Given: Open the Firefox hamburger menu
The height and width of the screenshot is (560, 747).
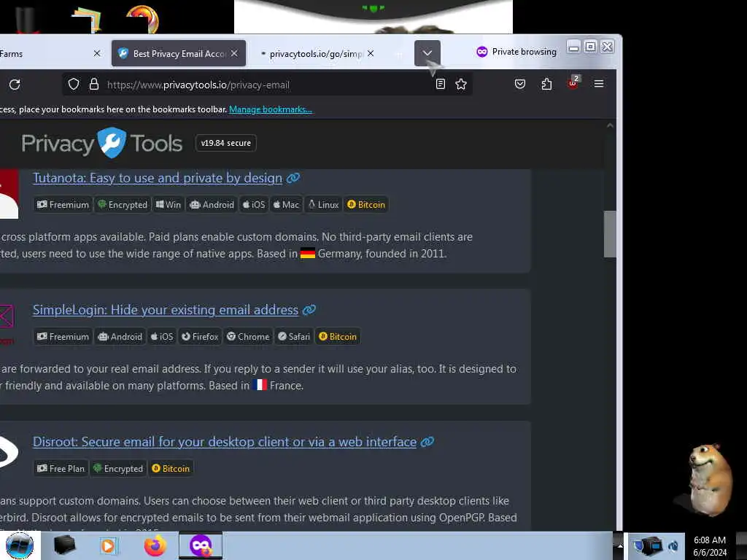Looking at the screenshot, I should point(599,84).
